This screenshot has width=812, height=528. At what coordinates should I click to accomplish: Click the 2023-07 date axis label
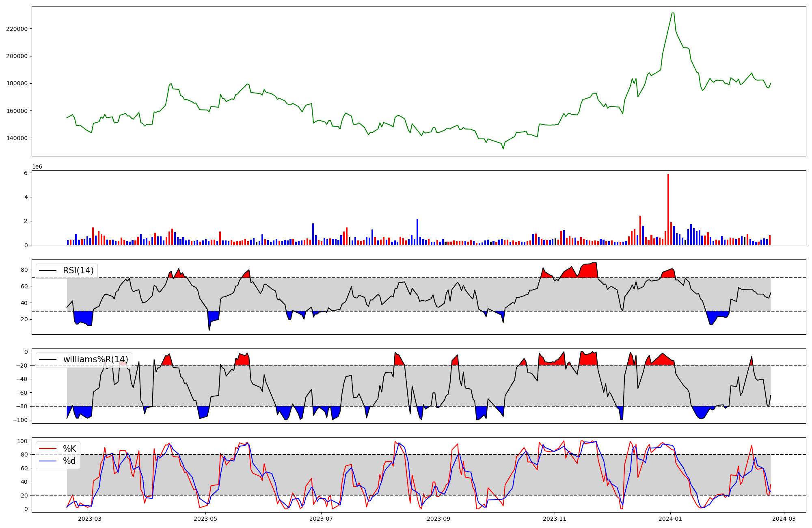pyautogui.click(x=321, y=519)
